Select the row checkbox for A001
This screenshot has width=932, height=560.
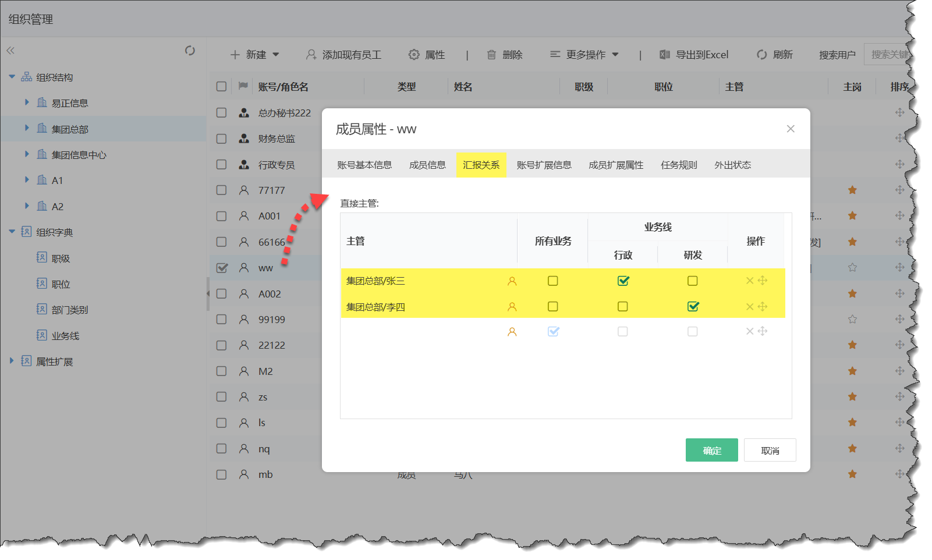(x=221, y=216)
